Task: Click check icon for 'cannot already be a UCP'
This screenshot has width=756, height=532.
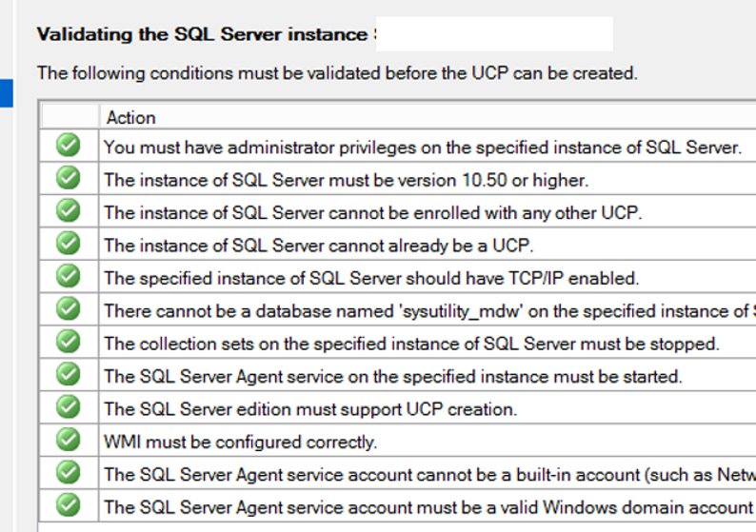Action: click(68, 244)
